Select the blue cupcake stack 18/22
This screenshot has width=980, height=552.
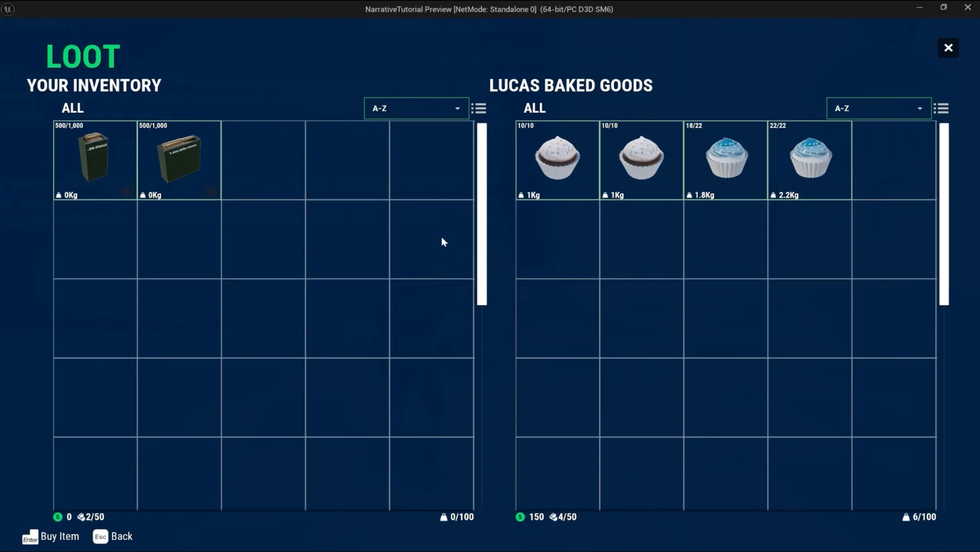(725, 160)
